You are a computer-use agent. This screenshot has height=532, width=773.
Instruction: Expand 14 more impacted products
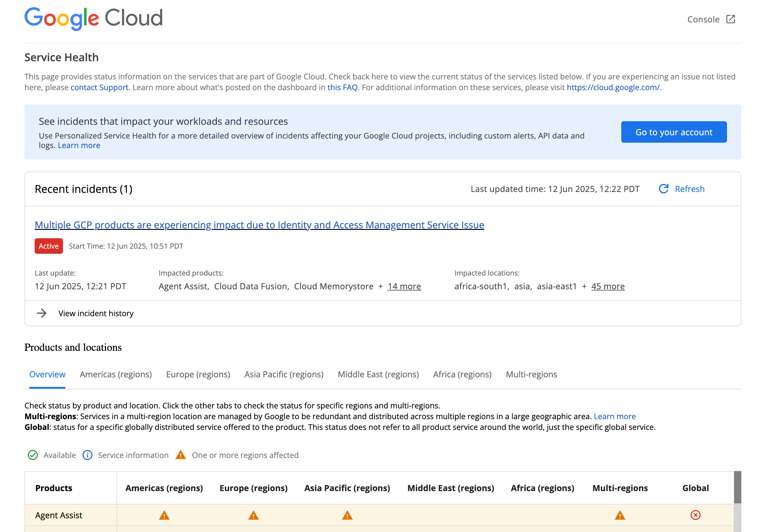[404, 286]
